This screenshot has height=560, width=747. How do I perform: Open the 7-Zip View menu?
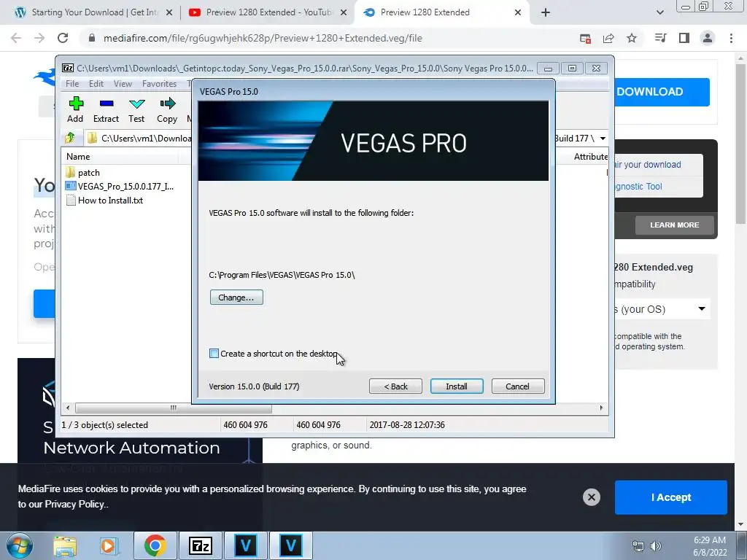coord(123,84)
